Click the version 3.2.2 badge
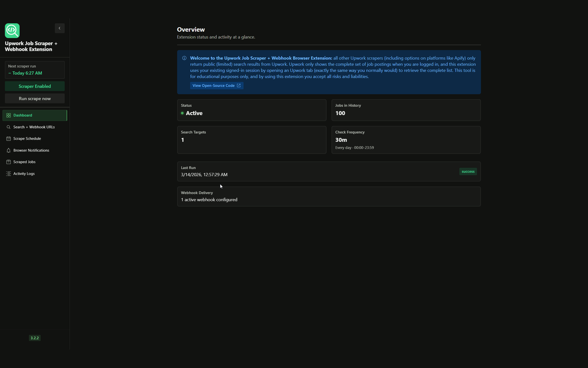The height and width of the screenshot is (368, 588). tap(35, 338)
